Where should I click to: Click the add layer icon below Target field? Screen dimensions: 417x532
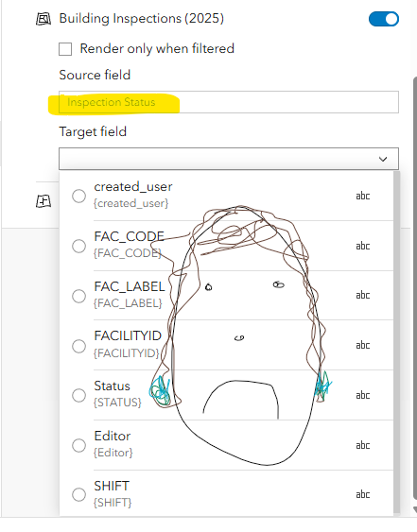click(x=43, y=201)
